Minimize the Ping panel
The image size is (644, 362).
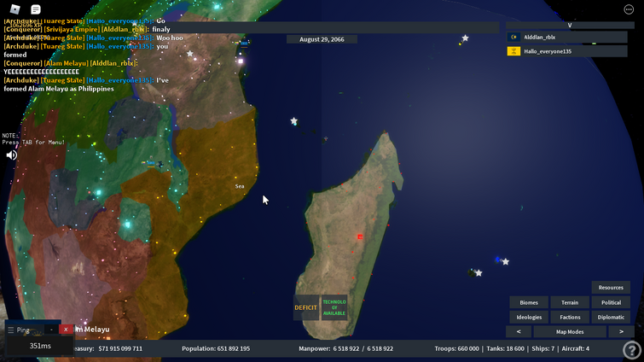(x=51, y=330)
